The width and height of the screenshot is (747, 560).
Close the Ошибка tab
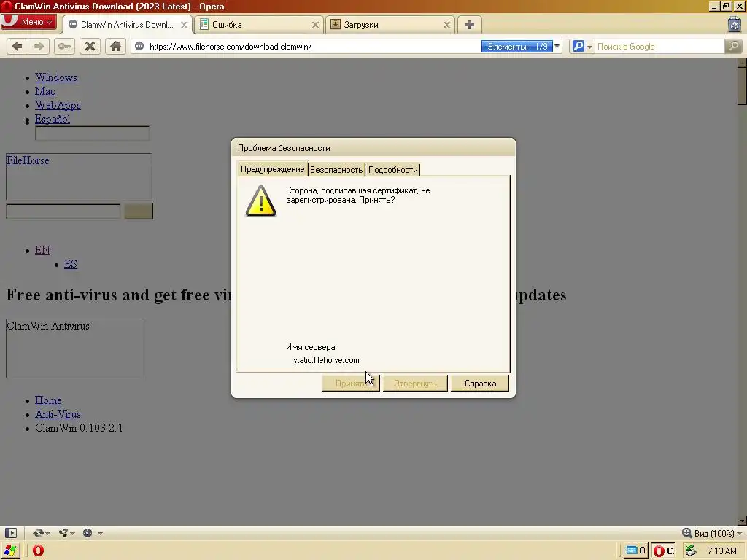pos(315,25)
